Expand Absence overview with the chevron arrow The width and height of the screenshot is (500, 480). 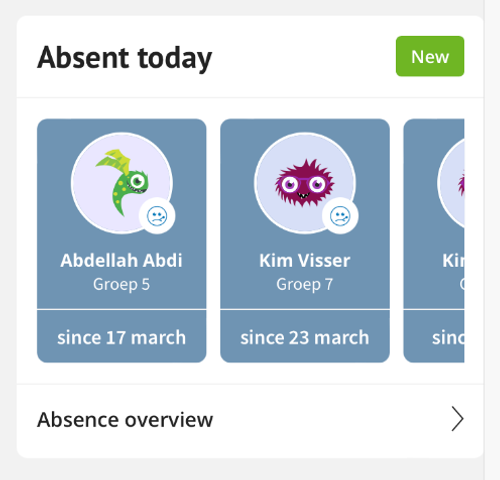pos(457,419)
